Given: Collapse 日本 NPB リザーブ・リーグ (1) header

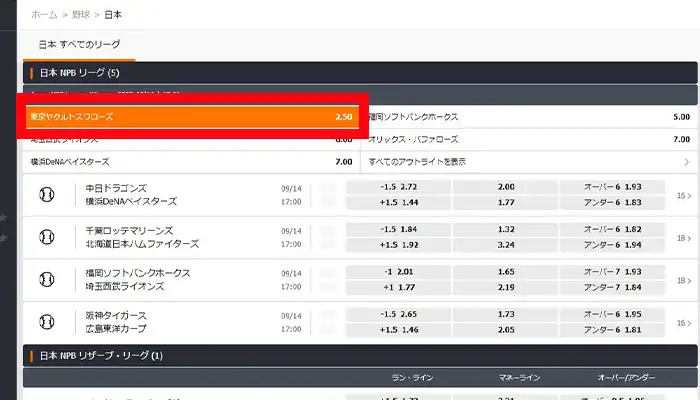Looking at the screenshot, I should [360, 356].
